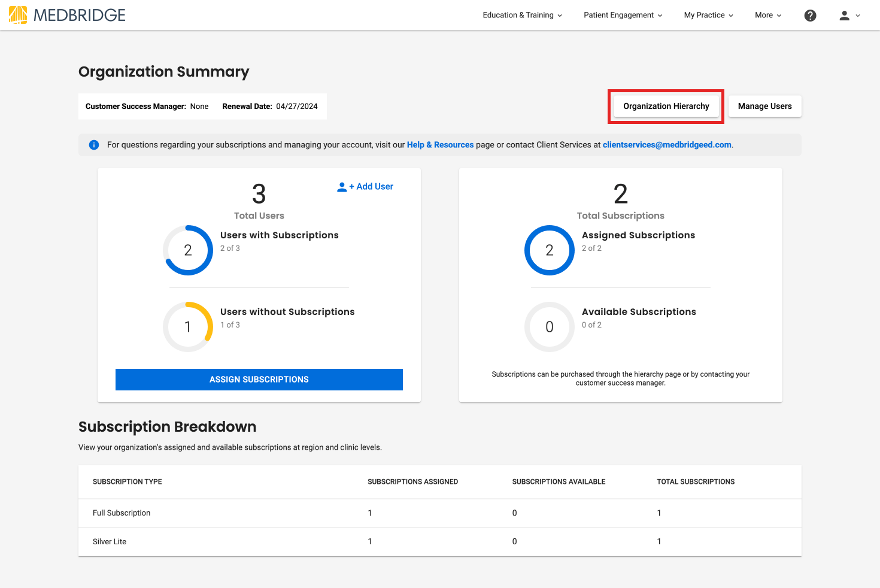The width and height of the screenshot is (880, 588).
Task: Click the Manage Users button
Action: [764, 106]
